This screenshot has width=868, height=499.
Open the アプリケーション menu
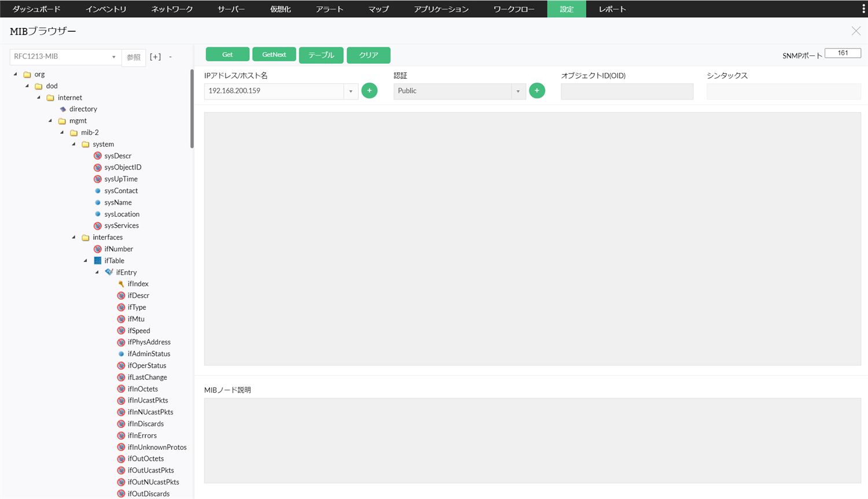441,9
